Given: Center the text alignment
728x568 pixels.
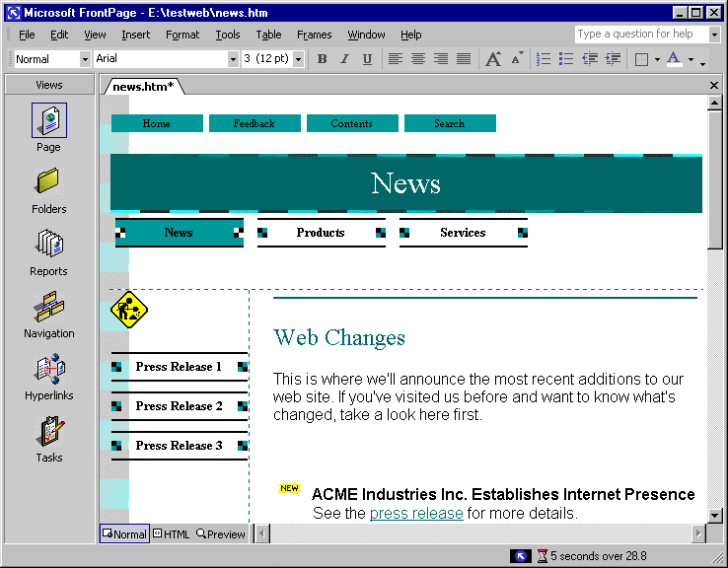Looking at the screenshot, I should 418,59.
